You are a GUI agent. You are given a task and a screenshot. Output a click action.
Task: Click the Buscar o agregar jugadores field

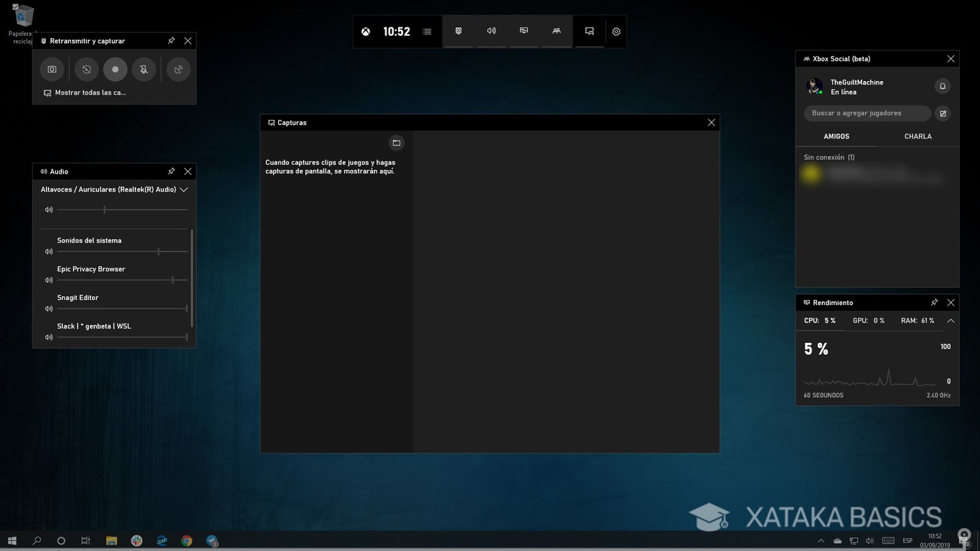click(x=867, y=113)
